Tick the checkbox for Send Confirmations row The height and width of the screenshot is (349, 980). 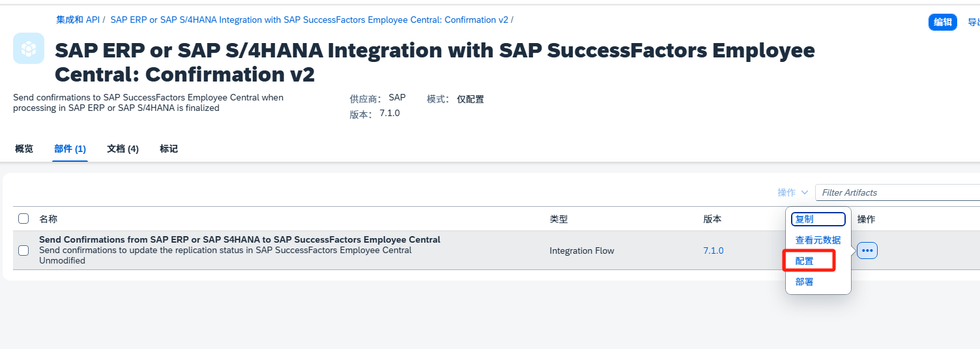point(23,250)
